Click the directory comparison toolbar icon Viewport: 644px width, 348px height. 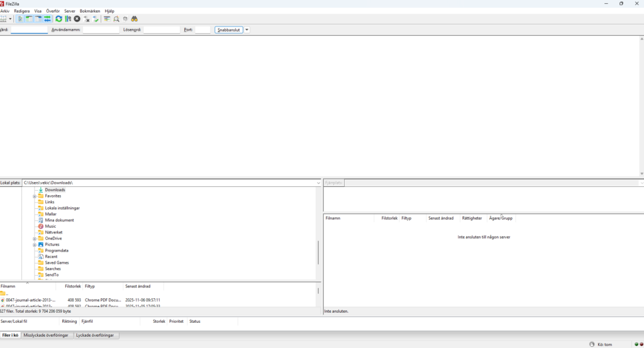[x=116, y=19]
